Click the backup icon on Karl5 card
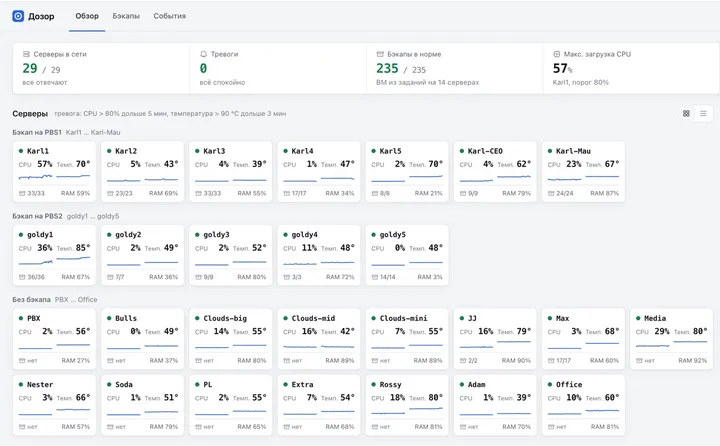Image resolution: width=720 pixels, height=446 pixels. click(x=374, y=193)
